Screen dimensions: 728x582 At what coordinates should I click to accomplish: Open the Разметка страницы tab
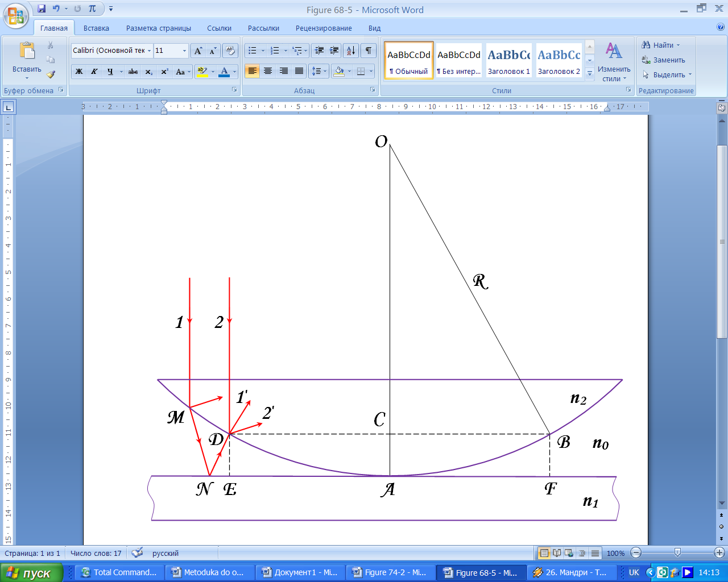click(x=159, y=28)
